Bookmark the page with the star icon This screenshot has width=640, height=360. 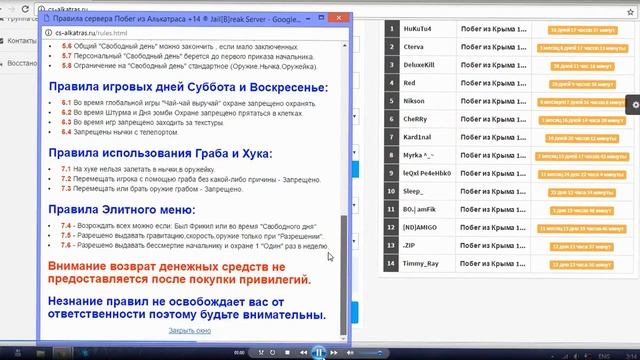[630, 12]
